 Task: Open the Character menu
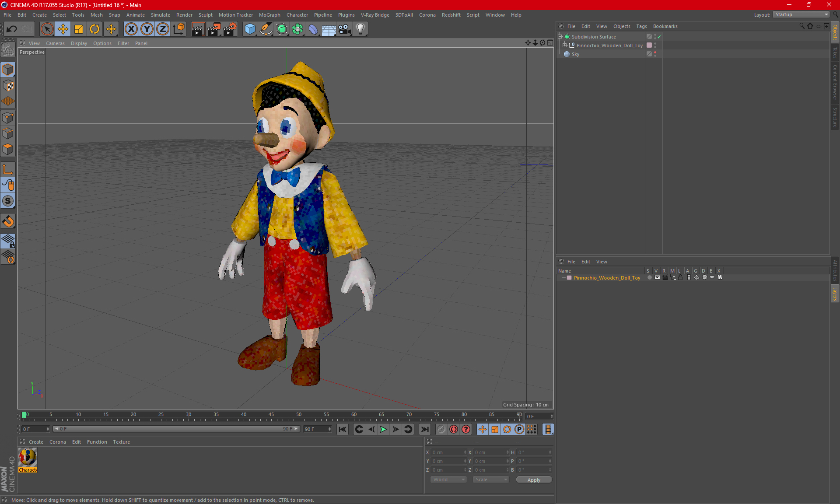tap(297, 15)
